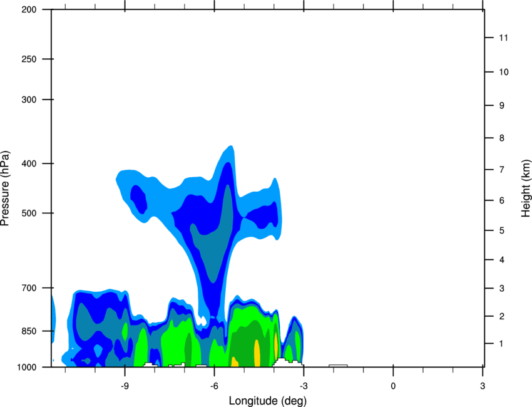Pick the 3 km height label
The width and height of the screenshot is (532, 407).
[x=501, y=289]
